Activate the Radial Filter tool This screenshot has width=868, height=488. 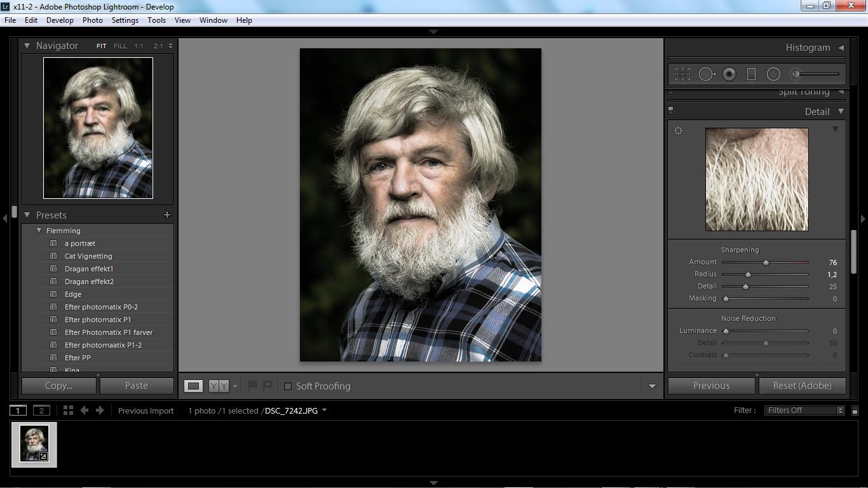pos(773,74)
